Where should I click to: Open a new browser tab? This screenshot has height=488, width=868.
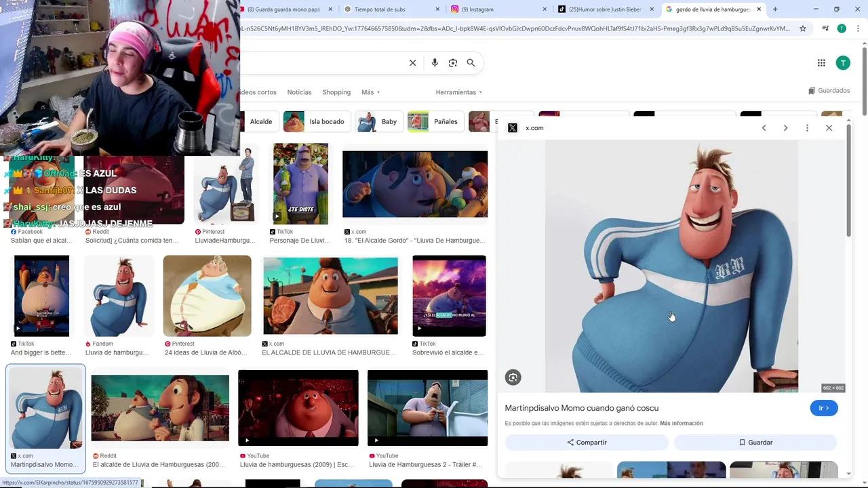(x=775, y=9)
